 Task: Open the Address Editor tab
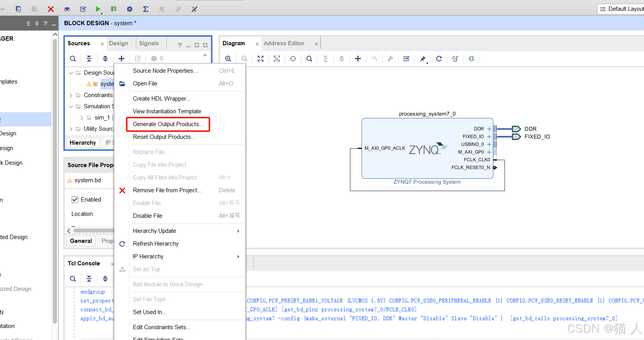coord(284,43)
